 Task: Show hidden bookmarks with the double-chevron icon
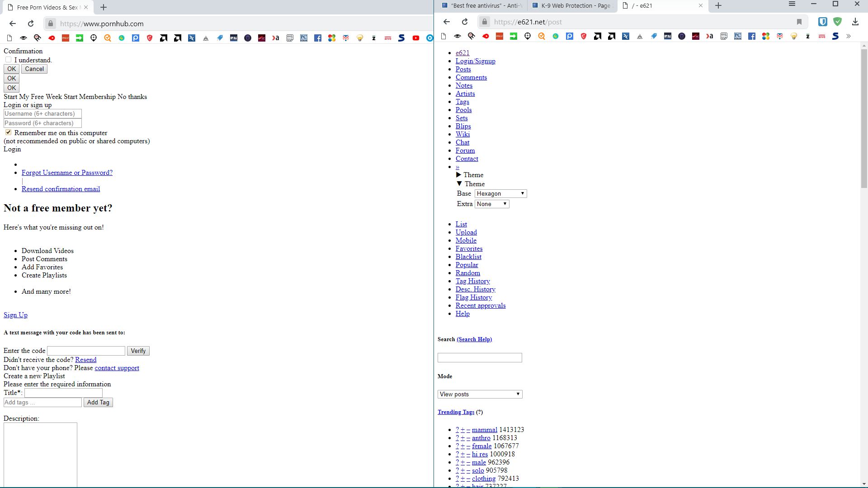849,36
